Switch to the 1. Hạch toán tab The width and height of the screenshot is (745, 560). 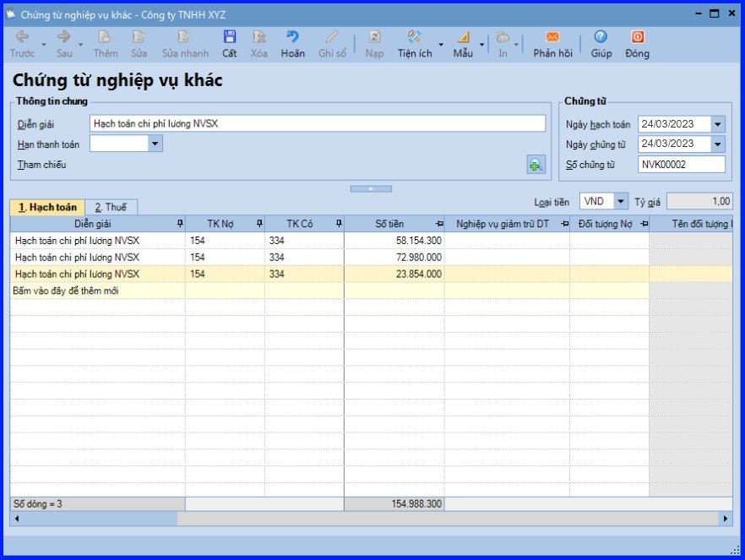[47, 207]
